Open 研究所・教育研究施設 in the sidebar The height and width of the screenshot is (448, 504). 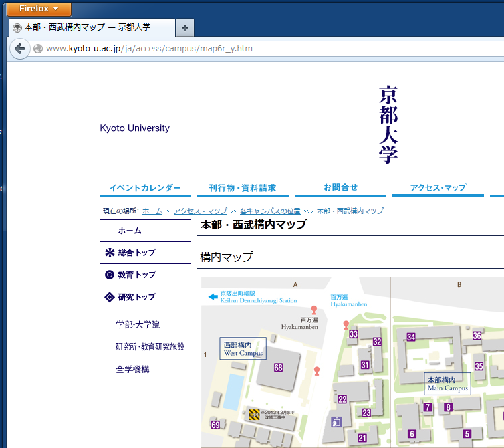pyautogui.click(x=145, y=346)
